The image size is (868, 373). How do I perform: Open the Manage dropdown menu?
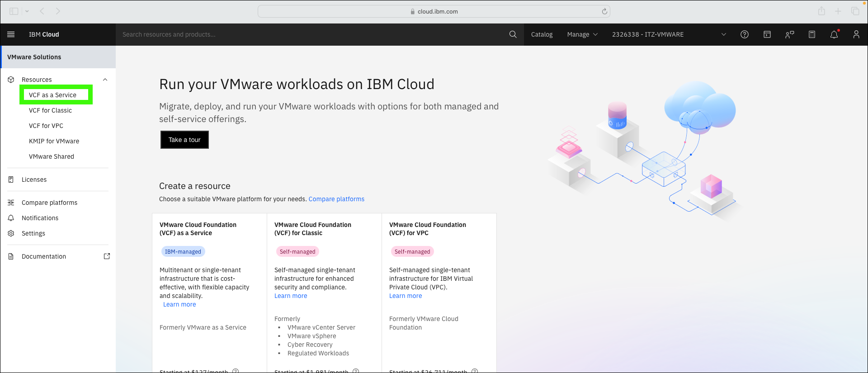click(x=582, y=34)
